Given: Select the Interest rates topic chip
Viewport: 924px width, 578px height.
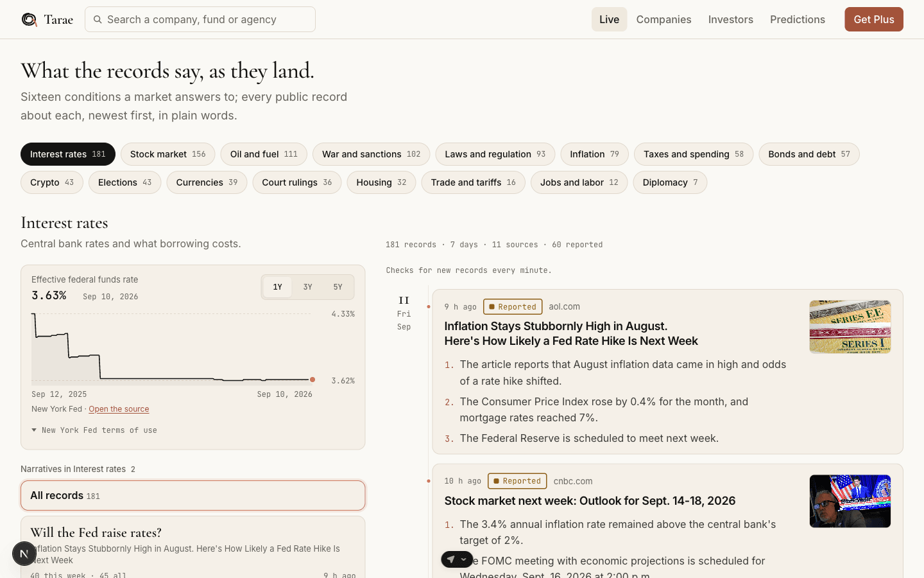Looking at the screenshot, I should 68,154.
